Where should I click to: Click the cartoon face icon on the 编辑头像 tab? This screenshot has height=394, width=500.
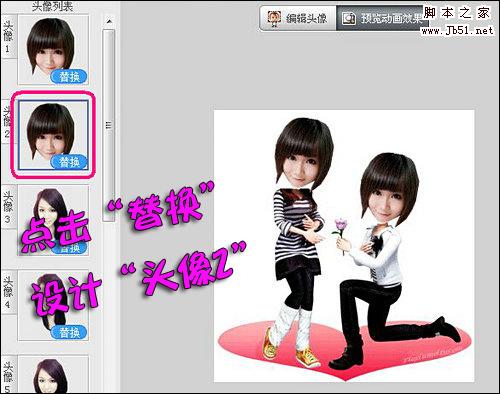pyautogui.click(x=274, y=18)
